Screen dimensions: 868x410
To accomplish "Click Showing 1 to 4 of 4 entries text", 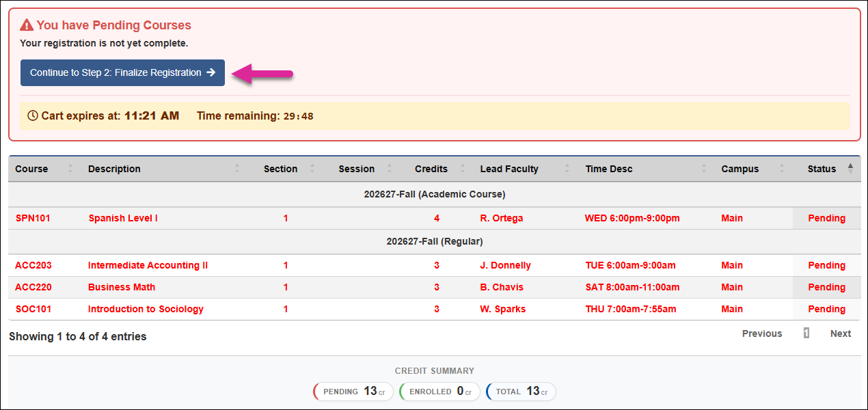I will 78,336.
